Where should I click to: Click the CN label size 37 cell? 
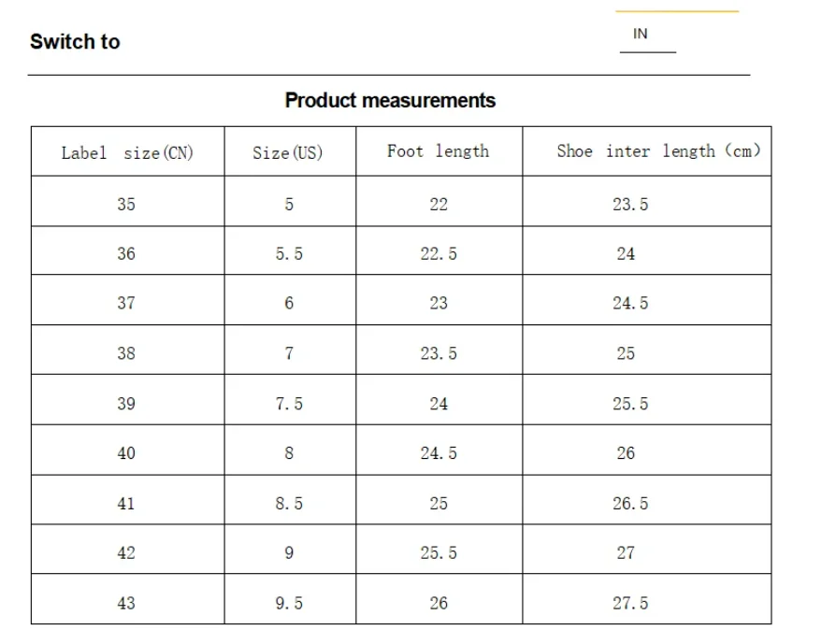[x=126, y=303]
